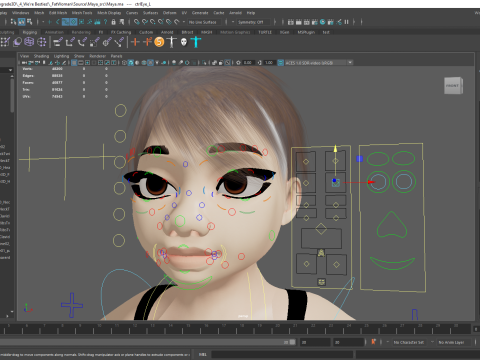Switch to the Bifrost shelf tab
The height and width of the screenshot is (360, 480).
(x=187, y=32)
